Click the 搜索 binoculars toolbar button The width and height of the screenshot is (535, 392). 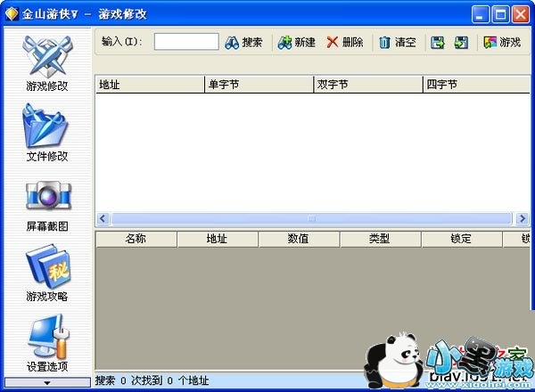tap(243, 43)
